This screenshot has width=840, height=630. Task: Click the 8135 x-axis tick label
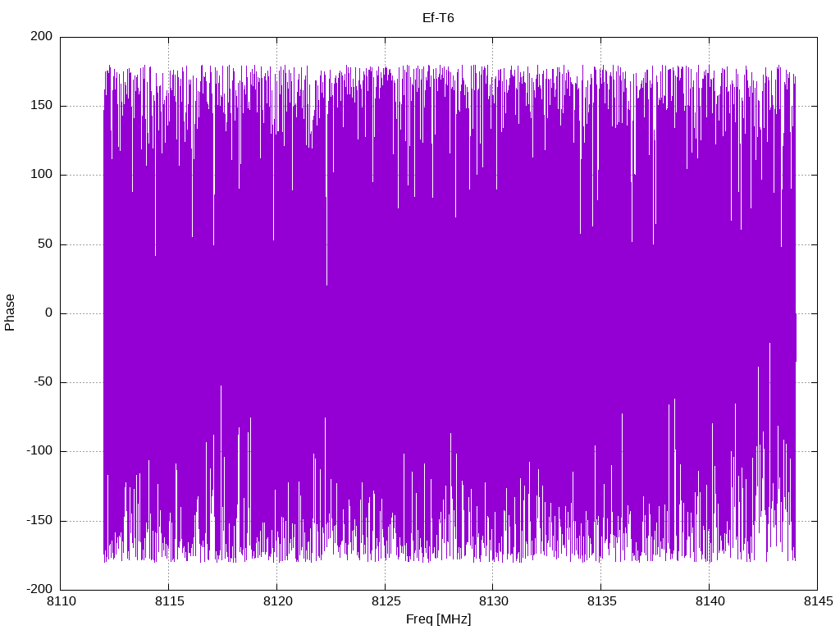click(x=601, y=601)
